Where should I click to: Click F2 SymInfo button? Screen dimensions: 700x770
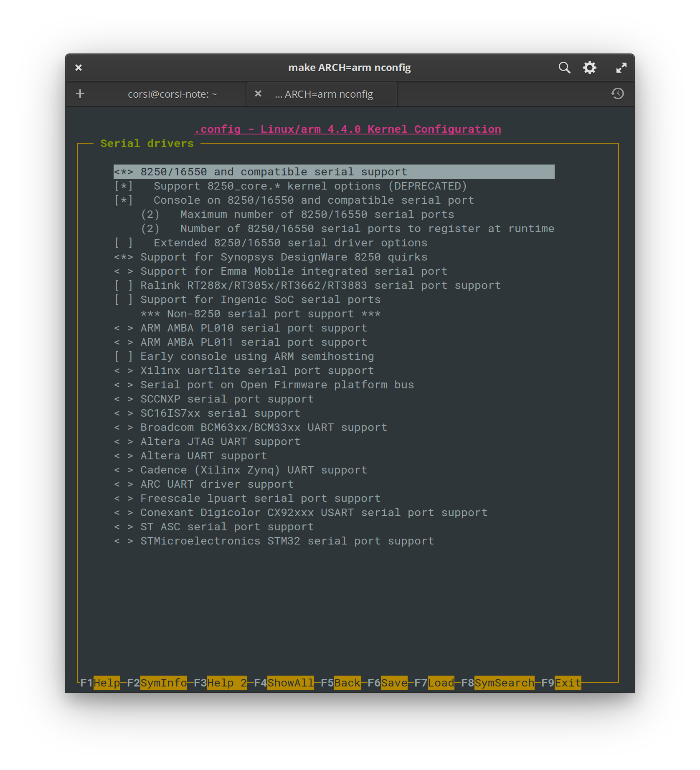click(x=157, y=683)
